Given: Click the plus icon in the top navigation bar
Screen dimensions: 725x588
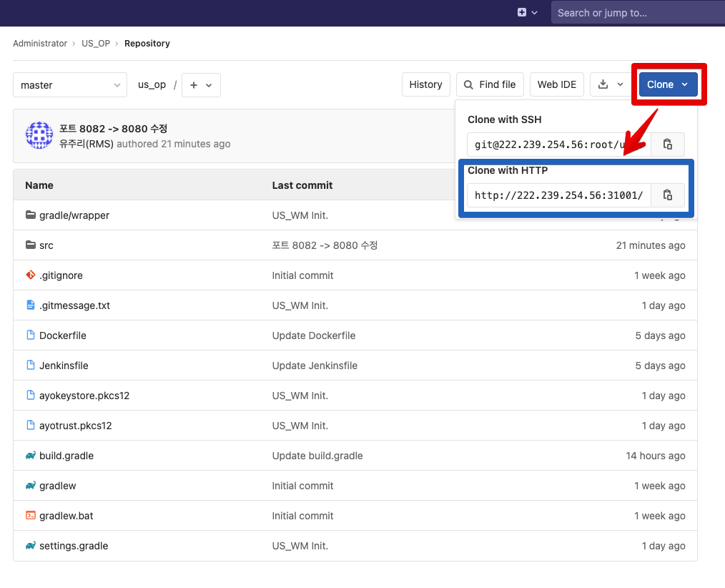Looking at the screenshot, I should [x=522, y=12].
